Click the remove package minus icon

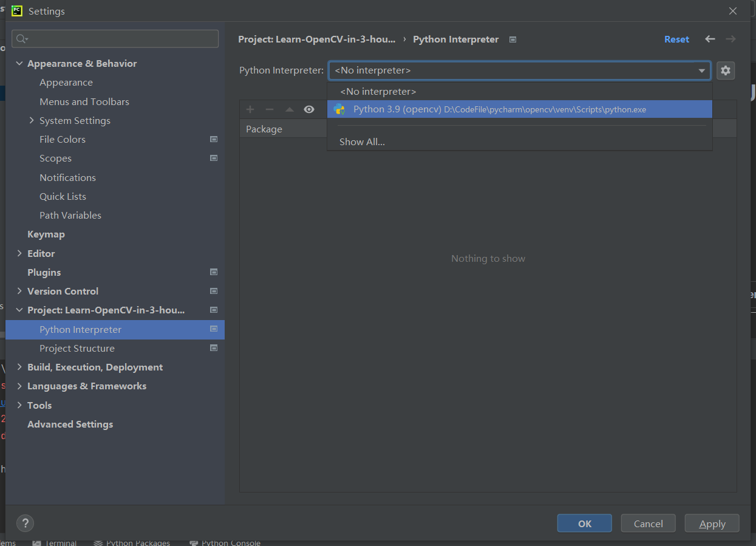(270, 109)
